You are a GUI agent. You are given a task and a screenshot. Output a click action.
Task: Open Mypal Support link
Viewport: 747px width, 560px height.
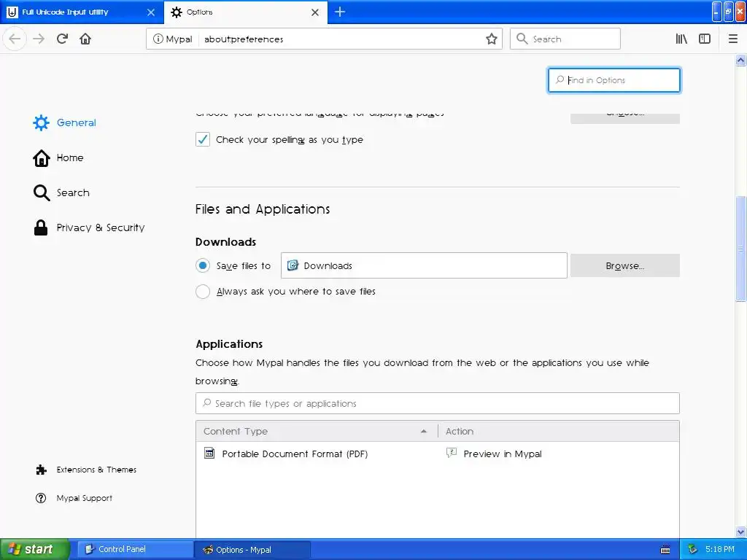coord(74,498)
